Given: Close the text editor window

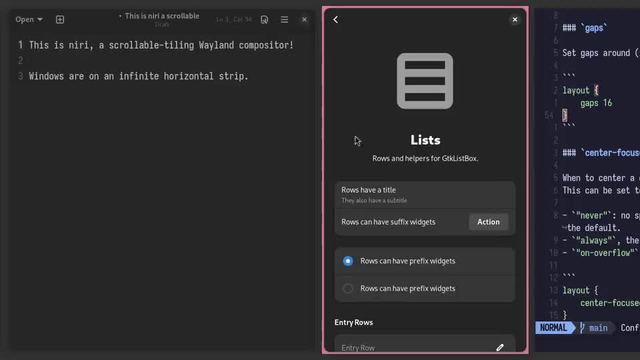Looking at the screenshot, I should pos(304,20).
